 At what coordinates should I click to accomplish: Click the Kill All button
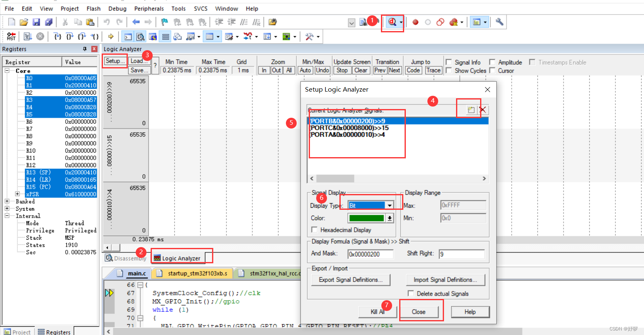(x=378, y=312)
